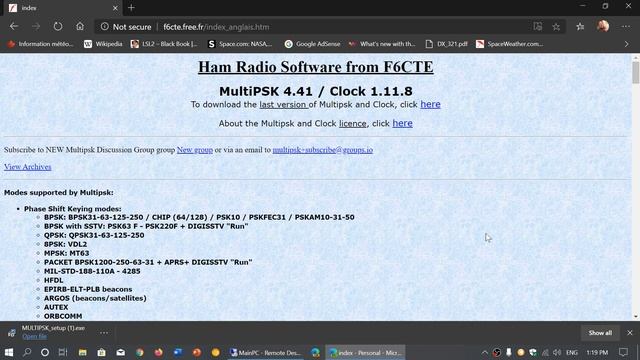Click the browser forward arrow

click(36, 27)
